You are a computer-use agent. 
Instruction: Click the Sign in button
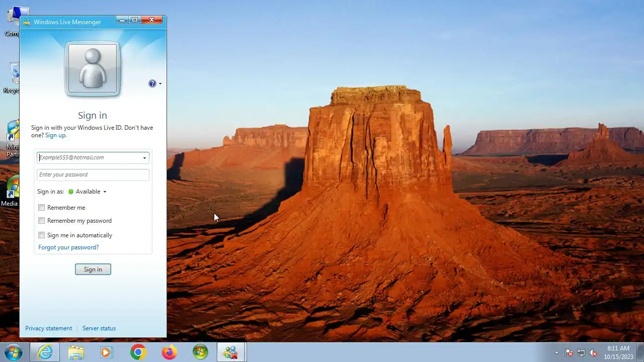[93, 269]
